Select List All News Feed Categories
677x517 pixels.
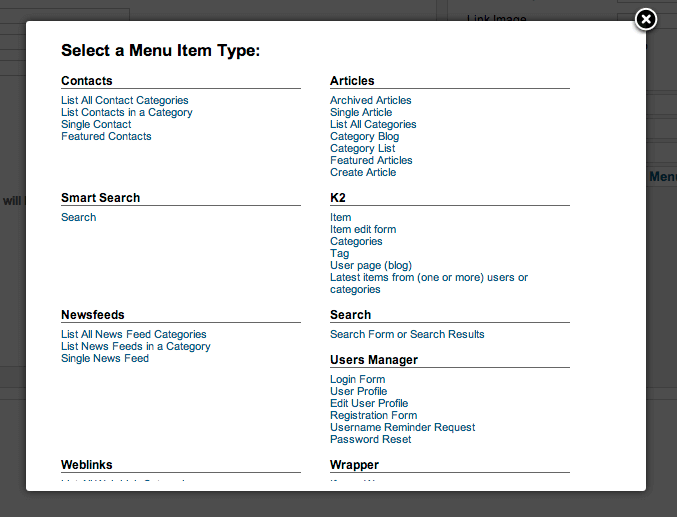tap(134, 334)
